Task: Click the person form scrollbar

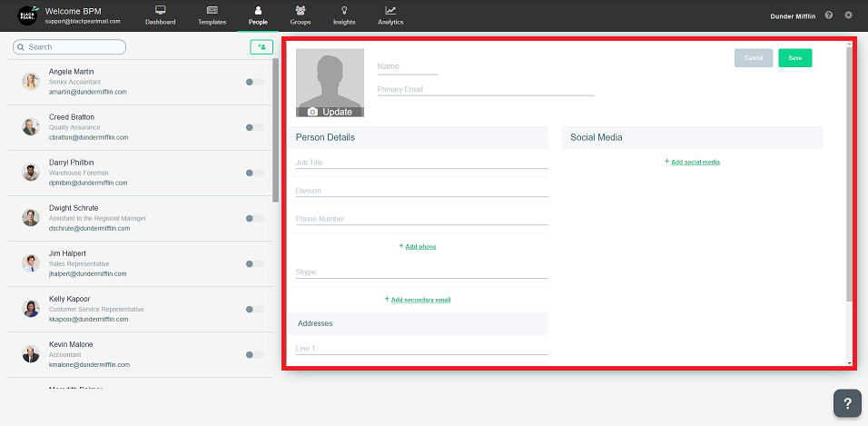Action: click(x=850, y=174)
